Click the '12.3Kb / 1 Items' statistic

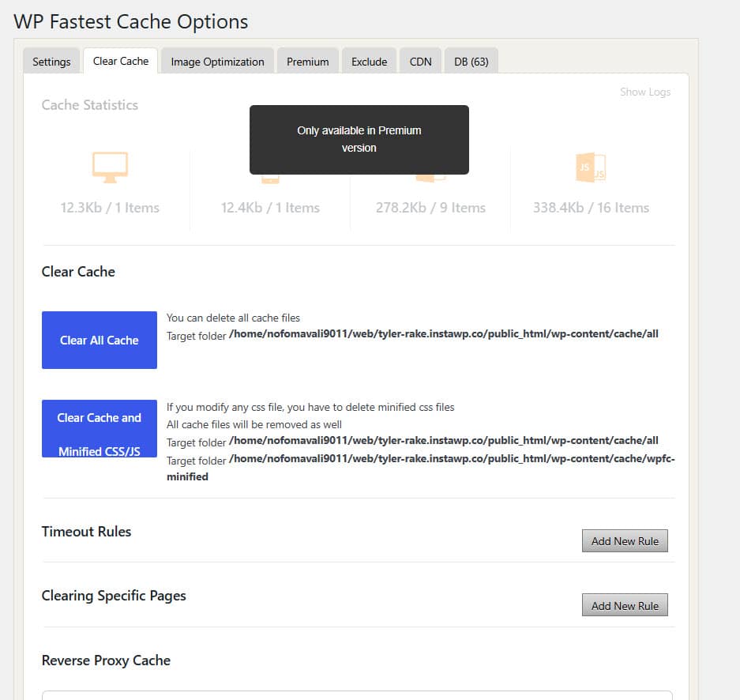(110, 208)
